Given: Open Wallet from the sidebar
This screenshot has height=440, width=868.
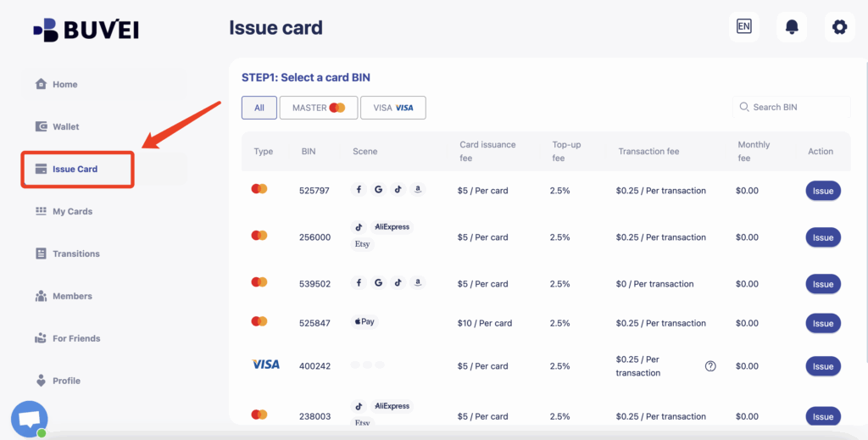Looking at the screenshot, I should point(65,127).
